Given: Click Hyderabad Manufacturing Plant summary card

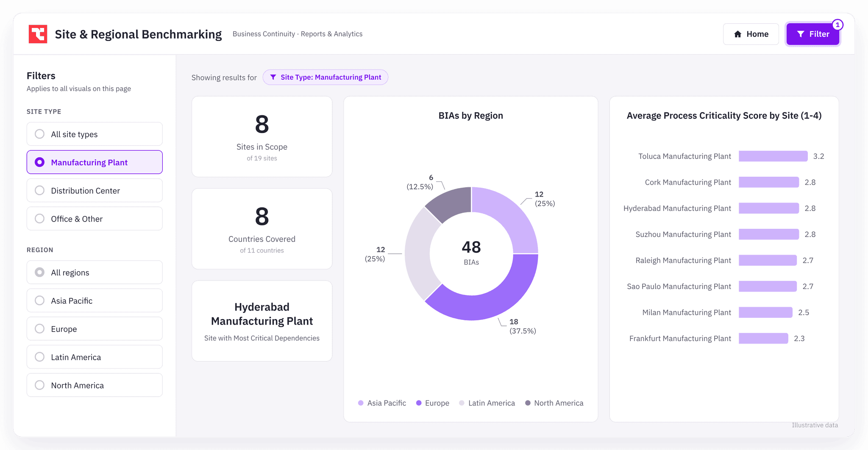Looking at the screenshot, I should click(262, 321).
